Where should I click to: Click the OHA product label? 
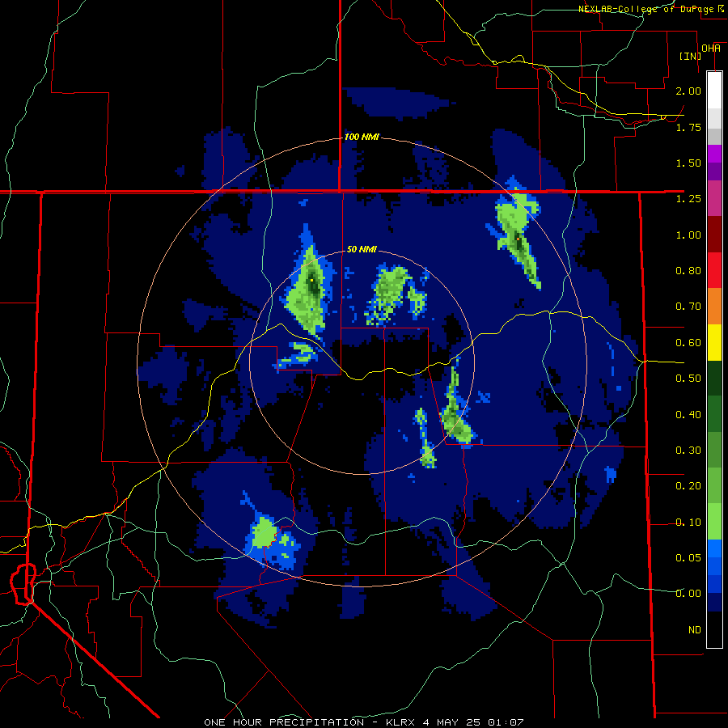(x=711, y=49)
